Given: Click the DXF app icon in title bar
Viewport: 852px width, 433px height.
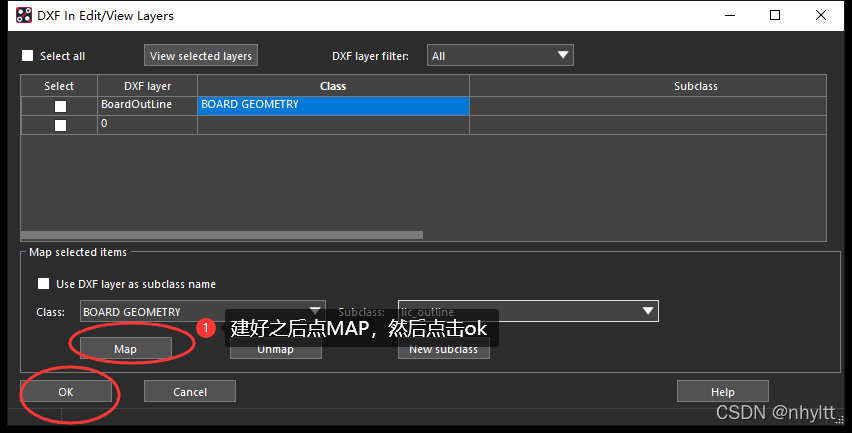Looking at the screenshot, I should [23, 15].
